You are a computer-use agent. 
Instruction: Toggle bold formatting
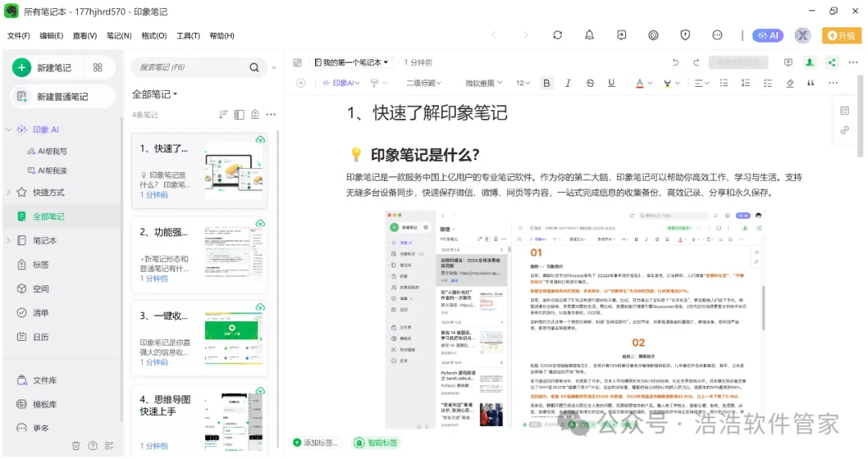click(x=547, y=83)
